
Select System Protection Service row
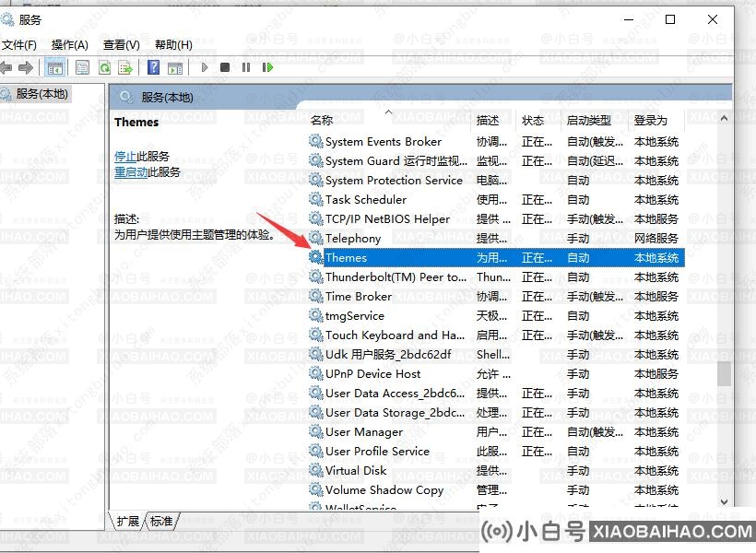496,181
